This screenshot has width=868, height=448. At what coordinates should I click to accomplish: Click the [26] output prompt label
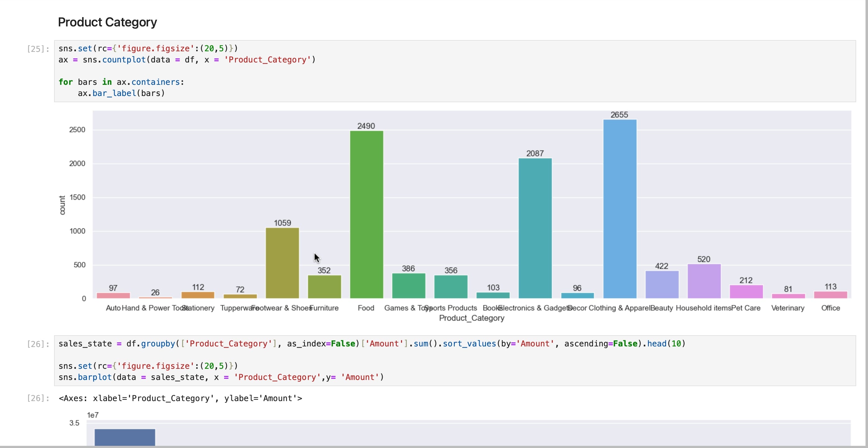(x=38, y=398)
